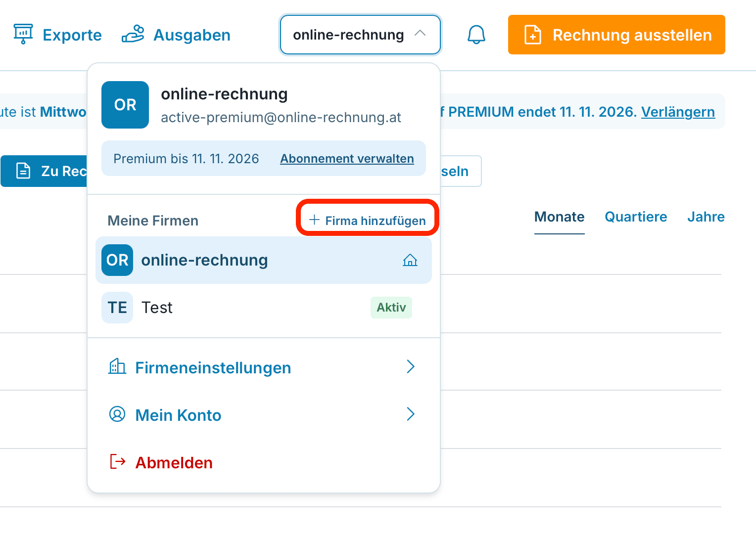Click the home icon on online-rechnung row
This screenshot has height=539, width=756.
pyautogui.click(x=410, y=260)
